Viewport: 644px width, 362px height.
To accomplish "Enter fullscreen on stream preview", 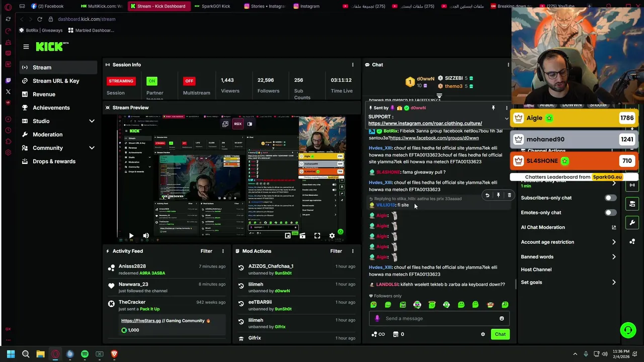I will pyautogui.click(x=317, y=235).
